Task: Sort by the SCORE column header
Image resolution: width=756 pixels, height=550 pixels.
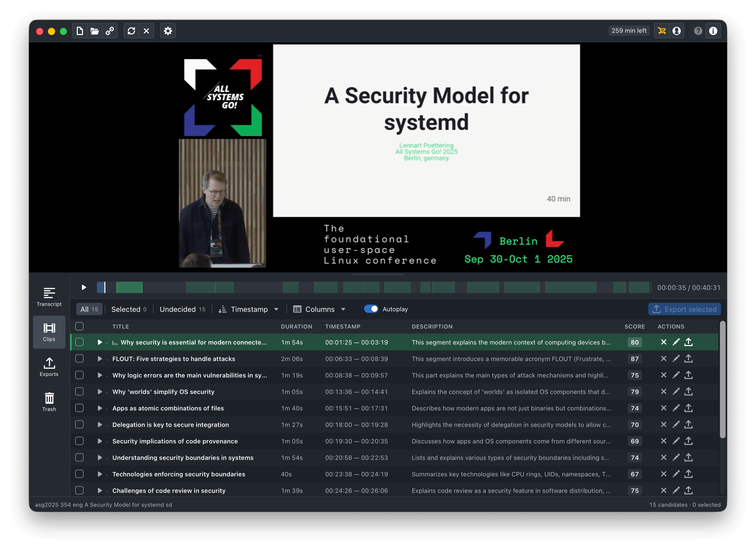Action: (634, 327)
